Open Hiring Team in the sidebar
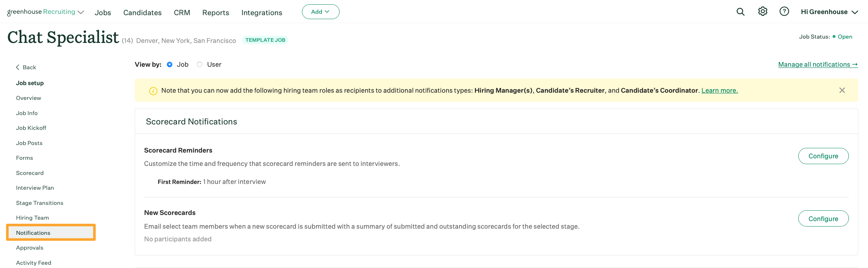The width and height of the screenshot is (868, 268). 33,218
